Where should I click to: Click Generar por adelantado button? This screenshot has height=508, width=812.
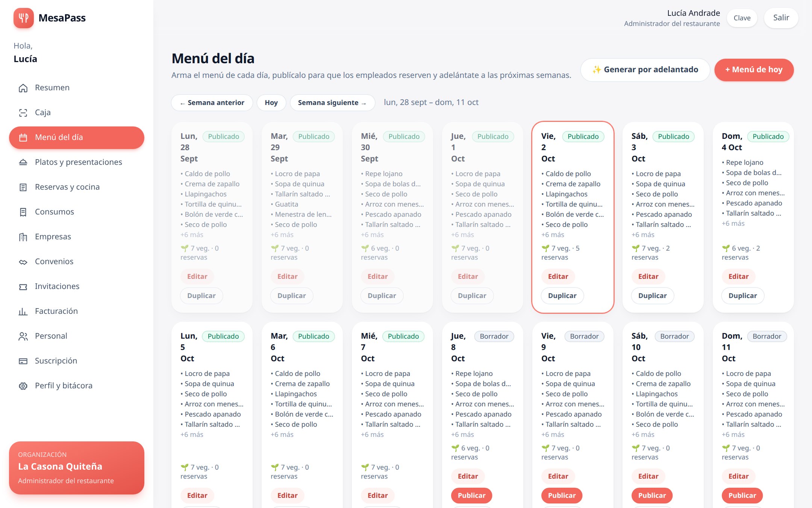[x=645, y=70]
